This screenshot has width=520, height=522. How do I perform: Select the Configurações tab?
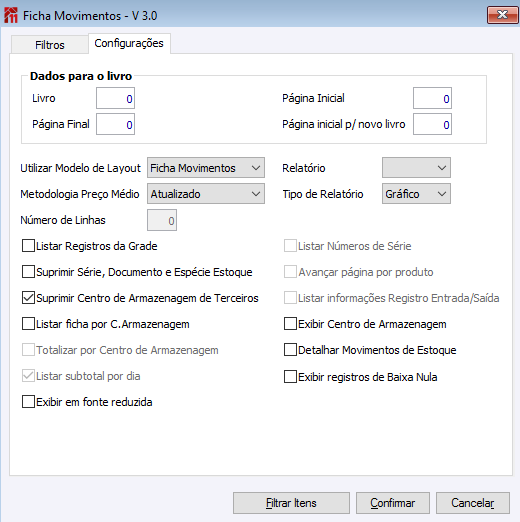(129, 43)
